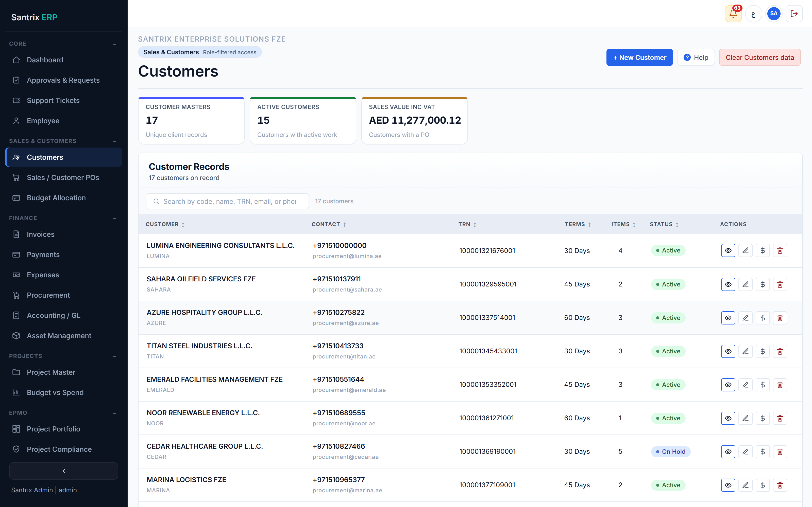This screenshot has width=812, height=507.
Task: Collapse the CORE sidebar section
Action: (114, 44)
